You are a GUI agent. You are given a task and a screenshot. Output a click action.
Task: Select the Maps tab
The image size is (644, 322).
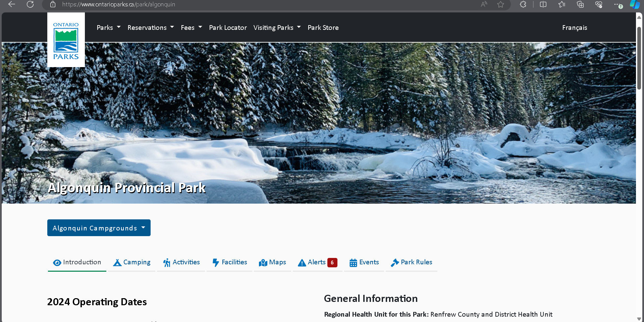coord(272,262)
